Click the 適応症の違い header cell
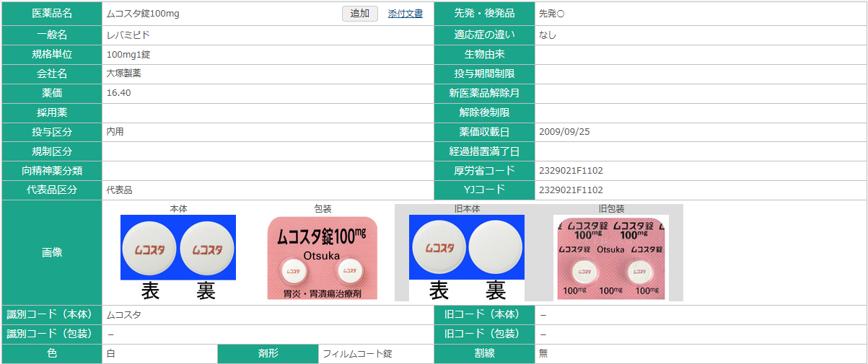The width and height of the screenshot is (868, 364). coord(484,35)
